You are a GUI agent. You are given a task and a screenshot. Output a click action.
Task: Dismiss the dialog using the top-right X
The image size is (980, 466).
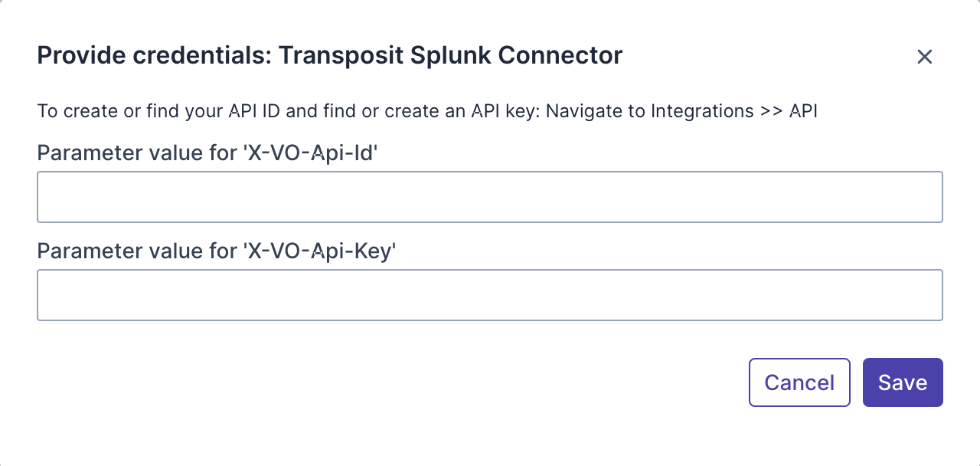(924, 57)
